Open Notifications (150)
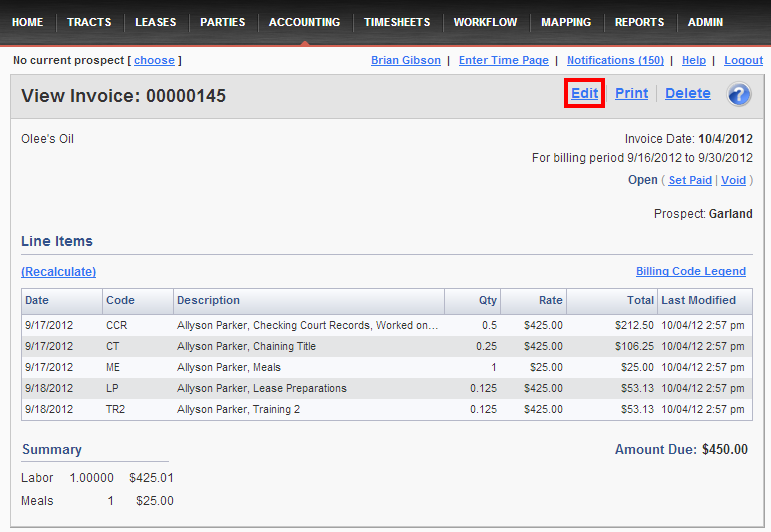 point(615,60)
